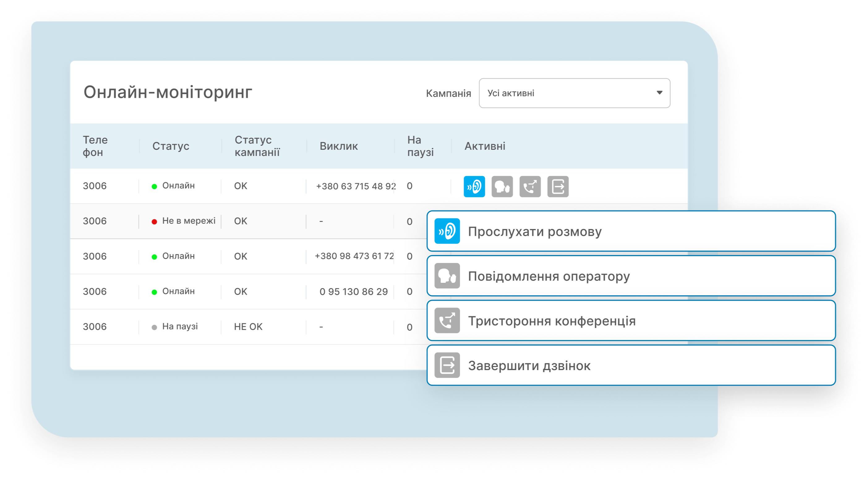Click the phone icon beside Тристороння конференція
This screenshot has width=868, height=479.
447,321
